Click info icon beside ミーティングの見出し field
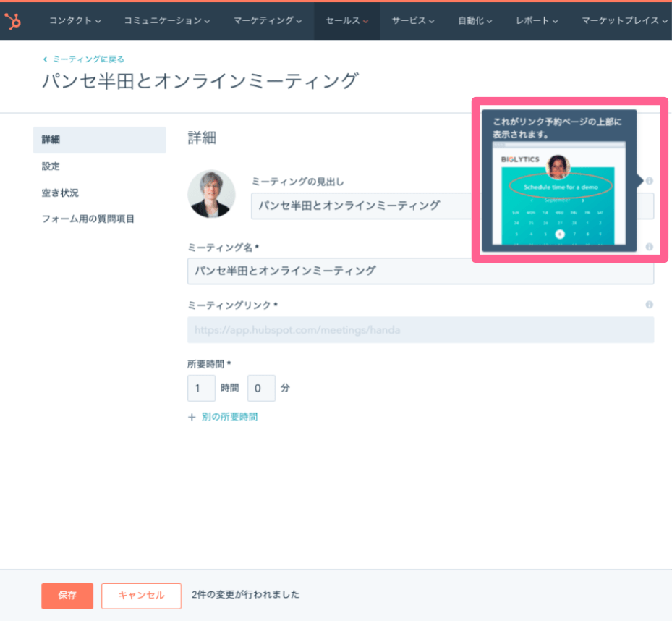 [649, 181]
